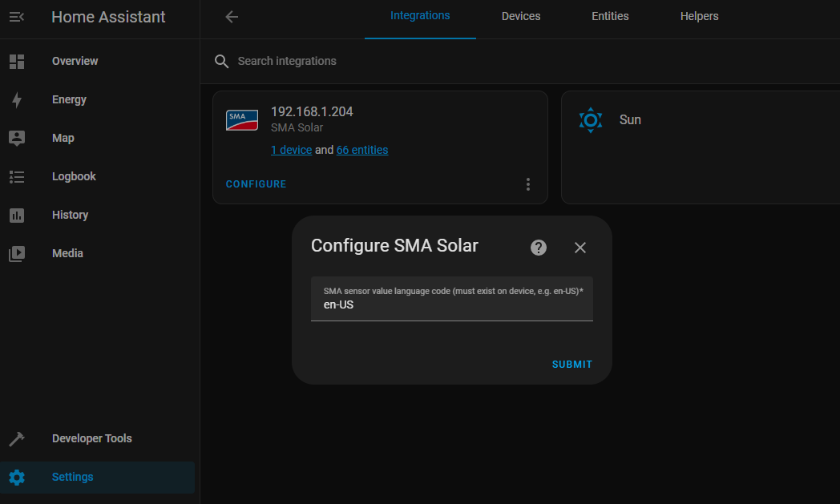Open the 1 device link
This screenshot has width=840, height=504.
pyautogui.click(x=292, y=150)
